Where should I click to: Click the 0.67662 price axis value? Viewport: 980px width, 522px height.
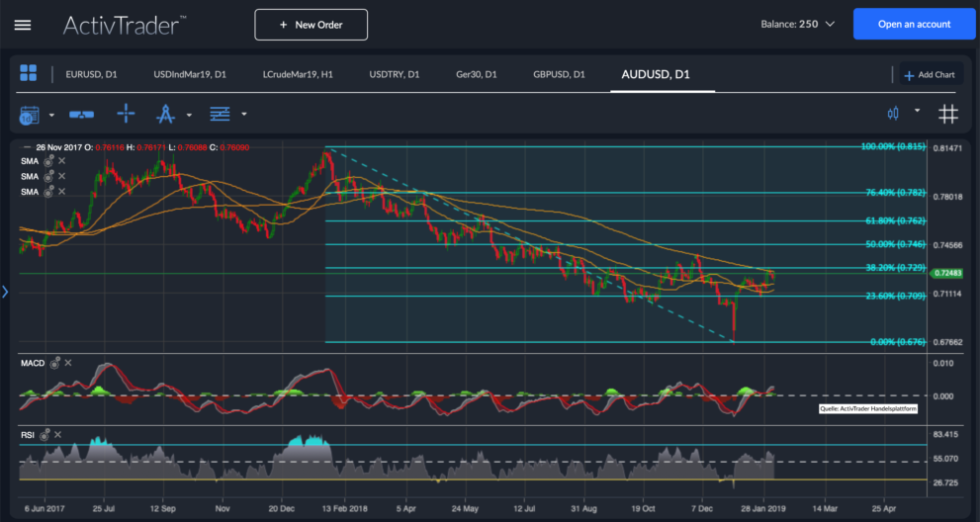click(947, 343)
